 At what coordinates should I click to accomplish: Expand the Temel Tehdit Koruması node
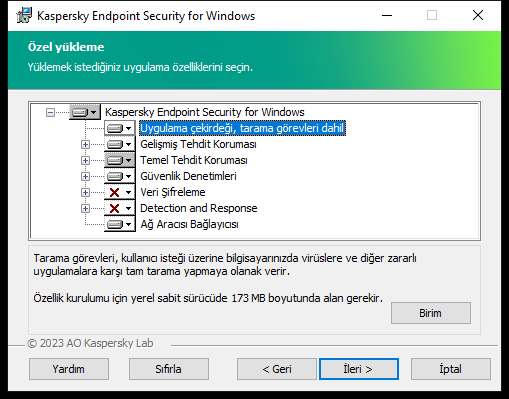click(x=85, y=160)
